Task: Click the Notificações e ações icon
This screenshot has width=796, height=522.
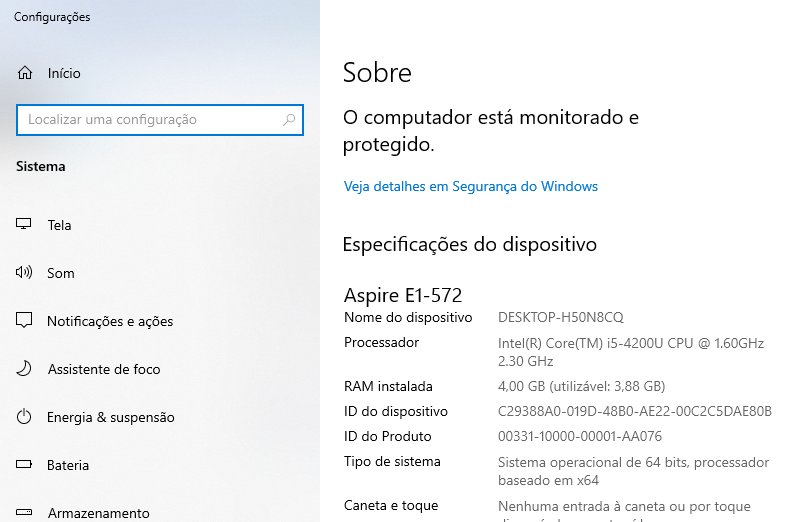Action: click(x=24, y=320)
